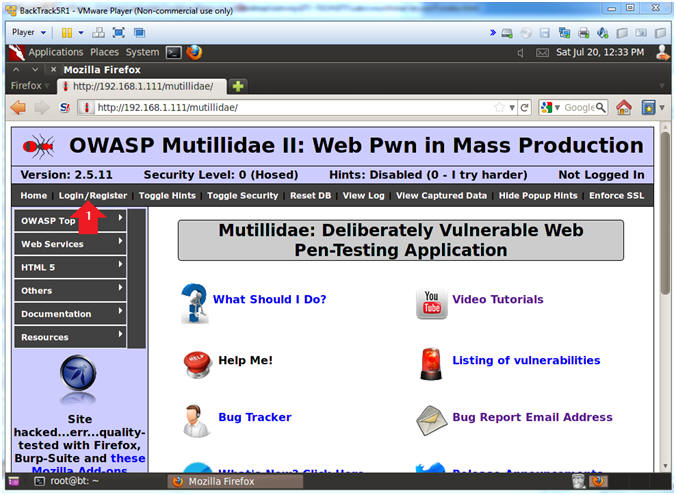Click the red Help Me! button icon
The width and height of the screenshot is (676, 495).
pyautogui.click(x=197, y=364)
